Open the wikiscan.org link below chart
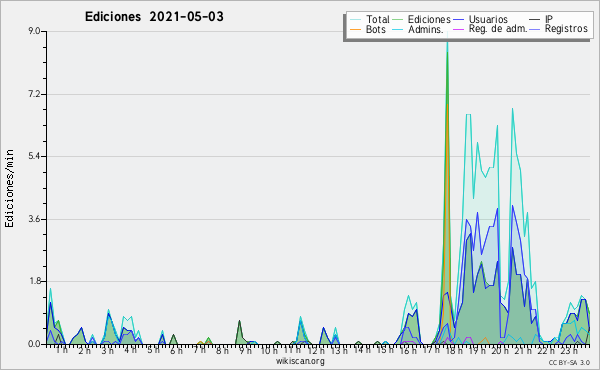 pos(300,361)
